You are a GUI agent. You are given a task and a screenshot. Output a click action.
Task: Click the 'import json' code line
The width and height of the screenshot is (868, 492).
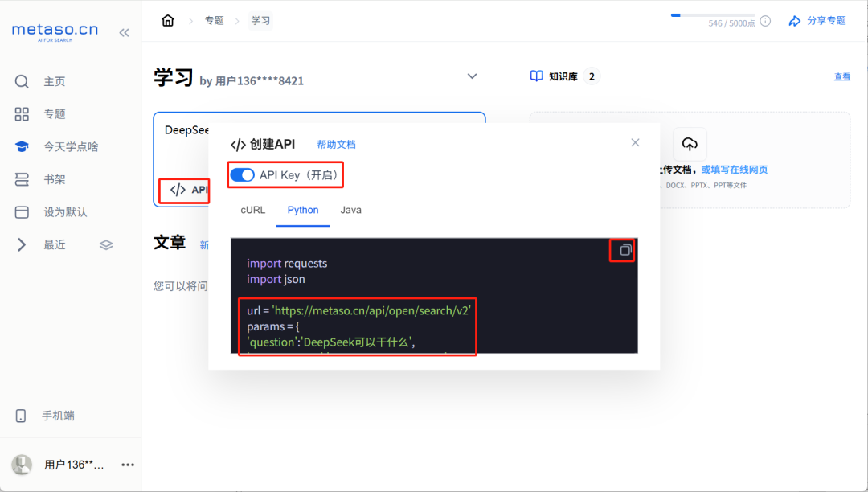tap(276, 279)
